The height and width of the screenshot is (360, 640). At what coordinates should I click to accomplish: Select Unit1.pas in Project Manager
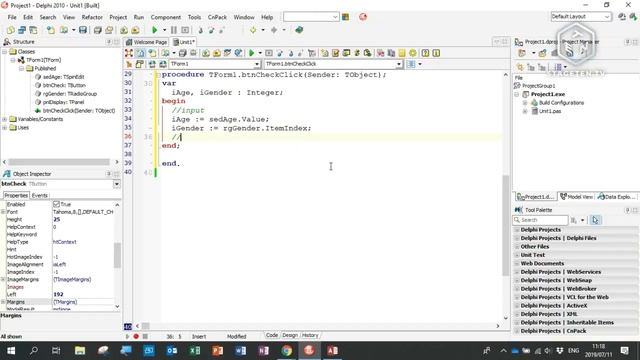[549, 111]
